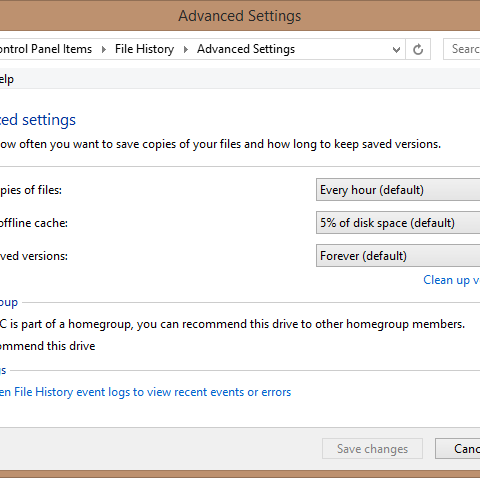Expand the arrow after Control Panel Items
Viewport: 480px width, 478px height.
(104, 49)
